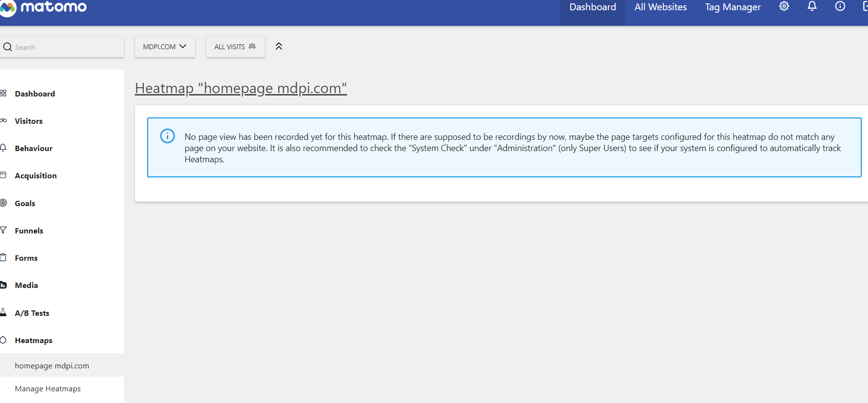868x403 pixels.
Task: Click the Heatmap "homepage mdpi.com" heading link
Action: (241, 88)
